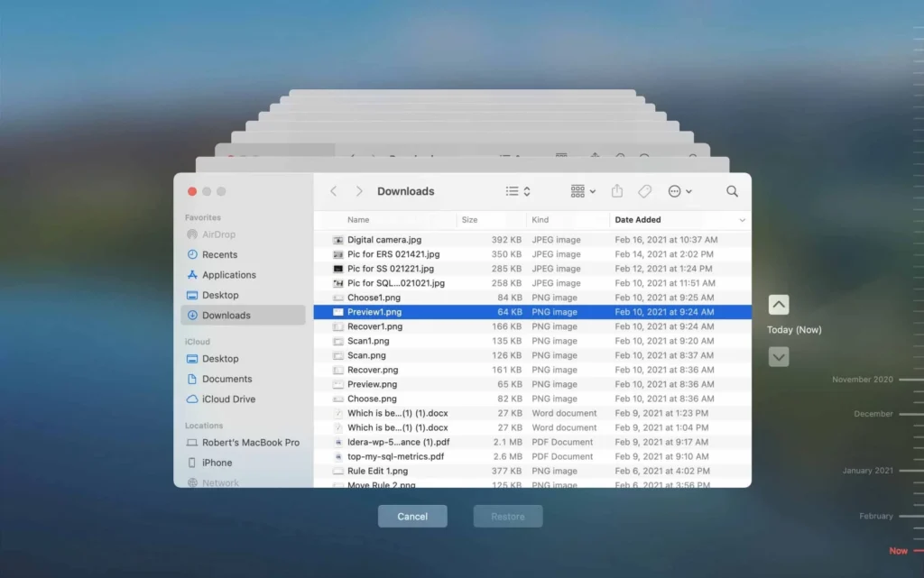The image size is (924, 578).
Task: Click the Restore button
Action: pyautogui.click(x=508, y=516)
